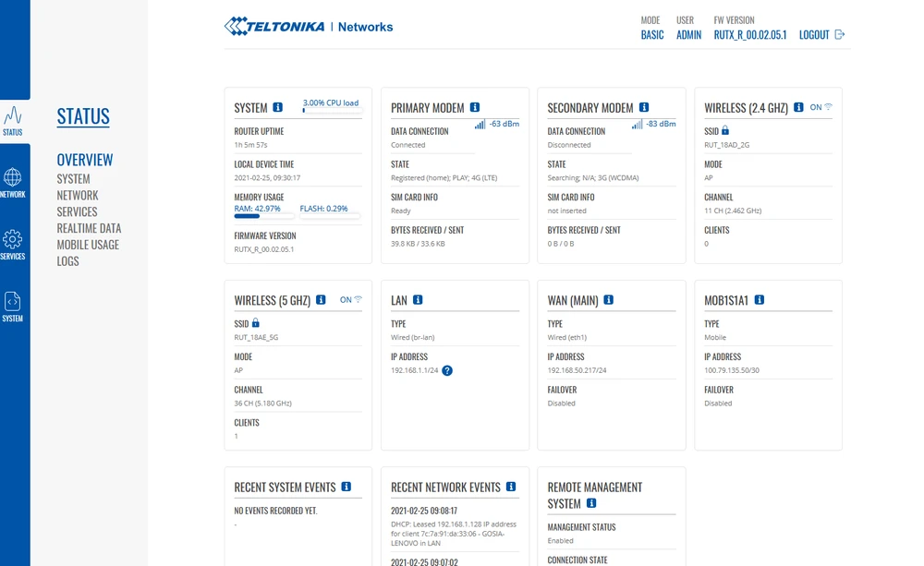
Task: Click info icon next to WAN (MAIN)
Action: pos(608,300)
